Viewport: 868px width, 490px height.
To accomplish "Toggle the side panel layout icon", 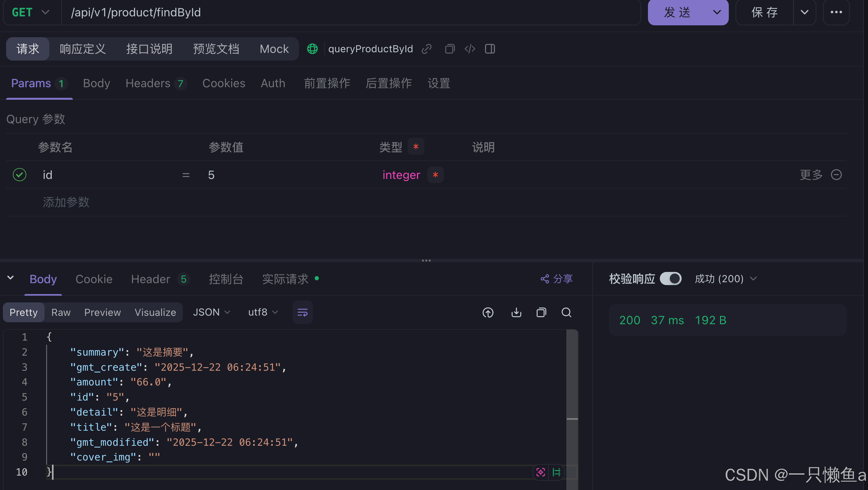I will click(x=489, y=49).
